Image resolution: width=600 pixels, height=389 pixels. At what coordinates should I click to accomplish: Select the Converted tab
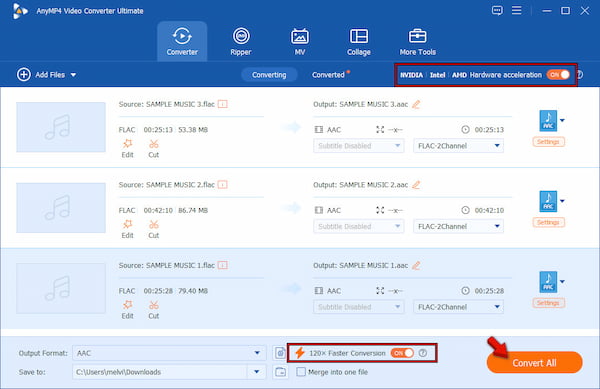tap(328, 75)
